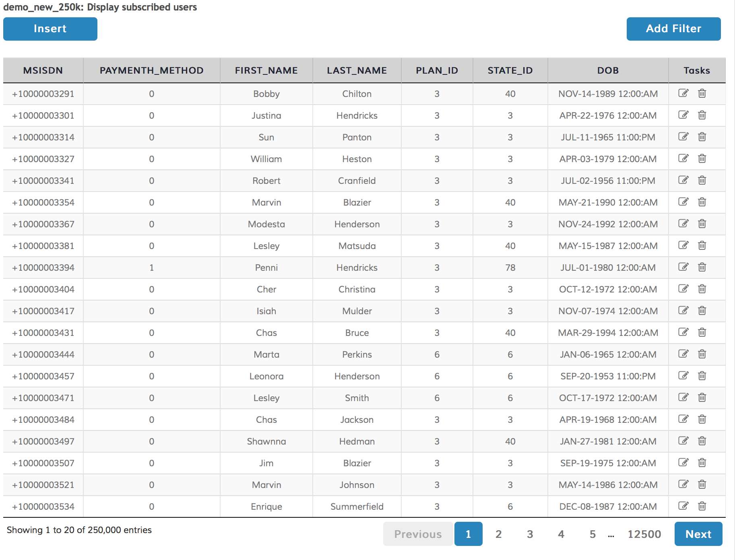Remove the Marvin Blazier row

click(702, 202)
